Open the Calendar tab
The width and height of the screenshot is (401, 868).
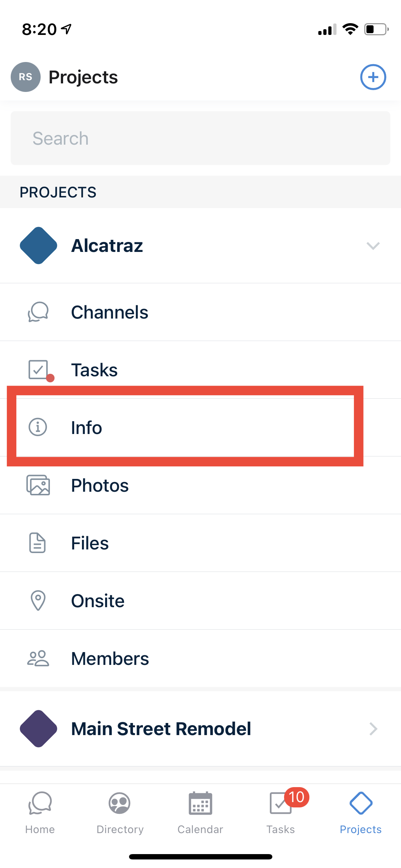click(x=200, y=813)
